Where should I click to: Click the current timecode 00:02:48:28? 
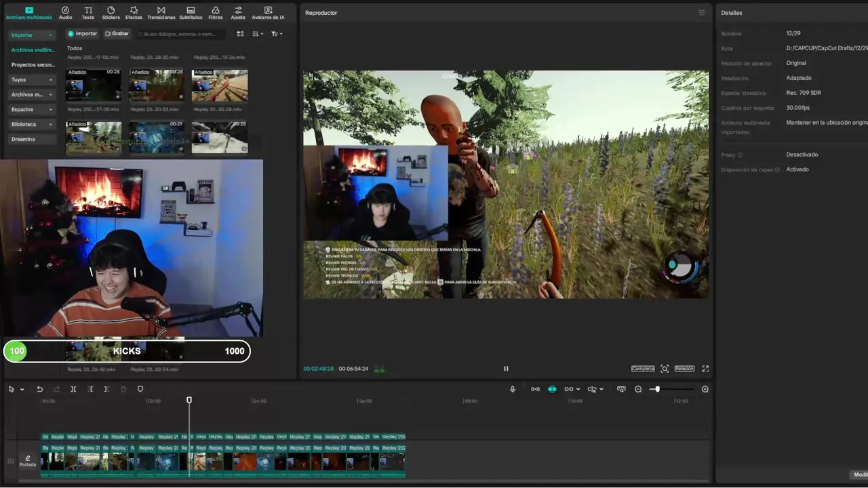[318, 369]
